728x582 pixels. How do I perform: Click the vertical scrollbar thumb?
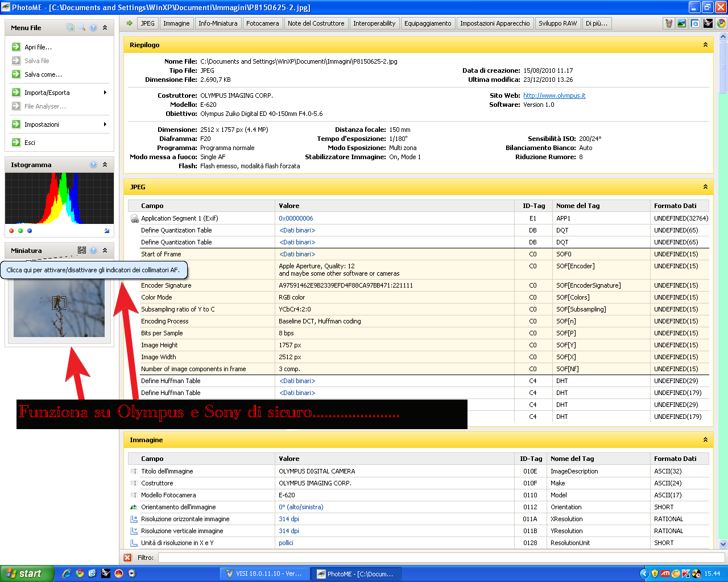pos(723,66)
